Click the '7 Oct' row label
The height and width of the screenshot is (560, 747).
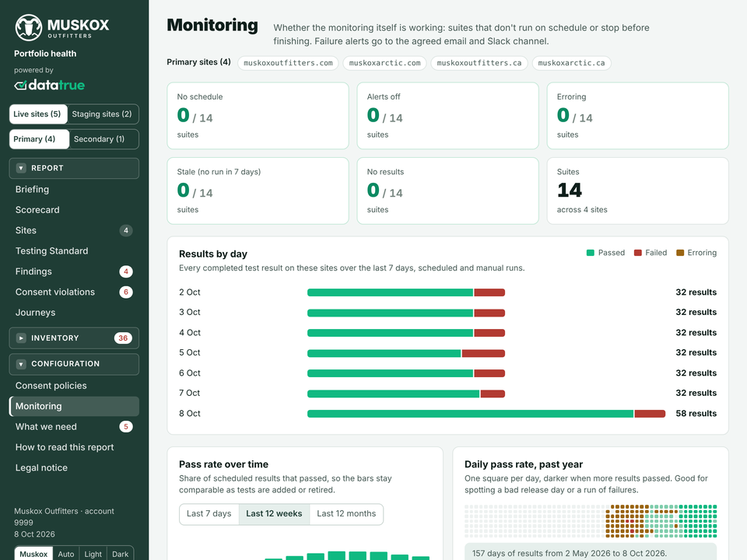190,393
